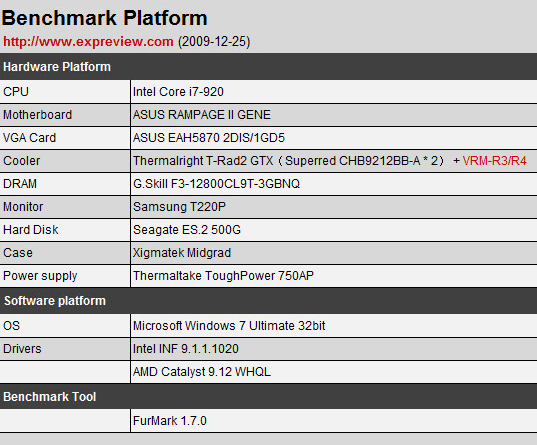
Task: Select 'Seagate ES.2 500G' value
Action: (187, 230)
